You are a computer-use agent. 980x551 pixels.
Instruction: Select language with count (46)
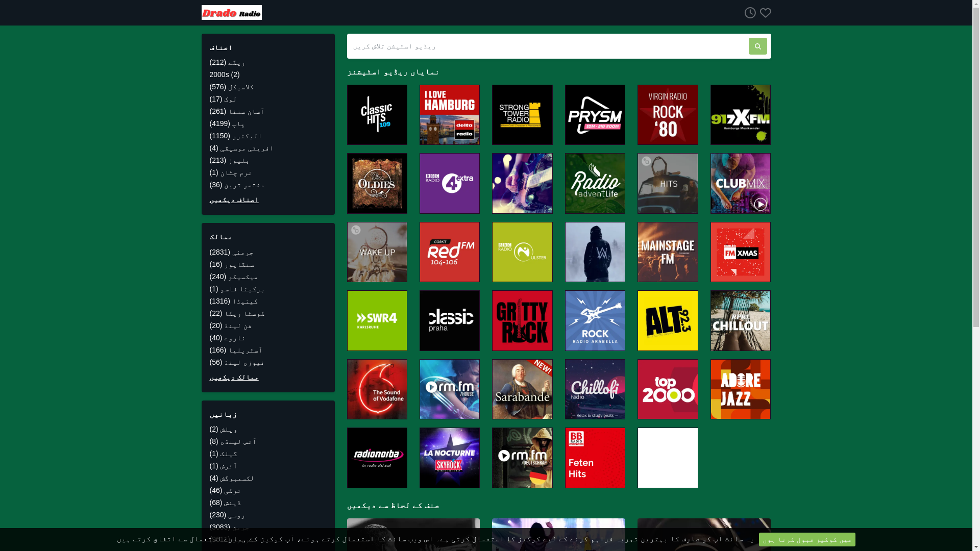[x=225, y=490]
